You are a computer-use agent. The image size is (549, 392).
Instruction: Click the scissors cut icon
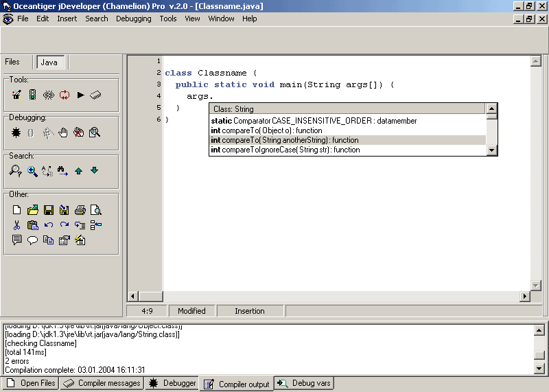16,225
